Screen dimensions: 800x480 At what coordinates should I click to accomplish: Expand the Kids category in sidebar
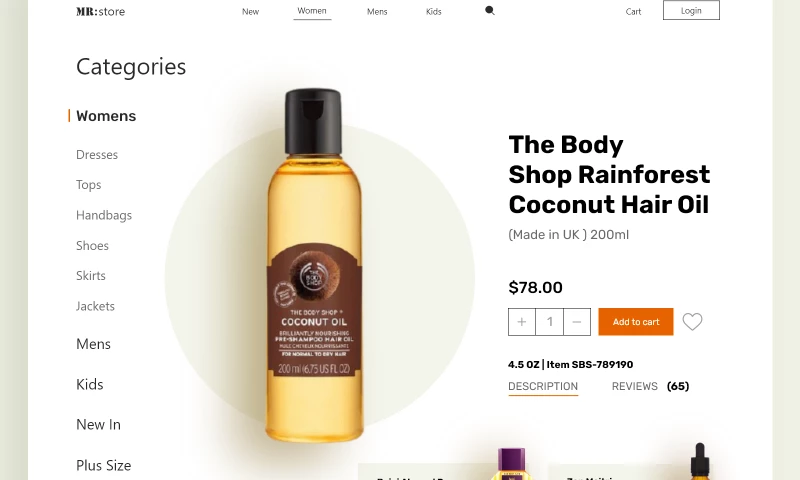pyautogui.click(x=90, y=384)
